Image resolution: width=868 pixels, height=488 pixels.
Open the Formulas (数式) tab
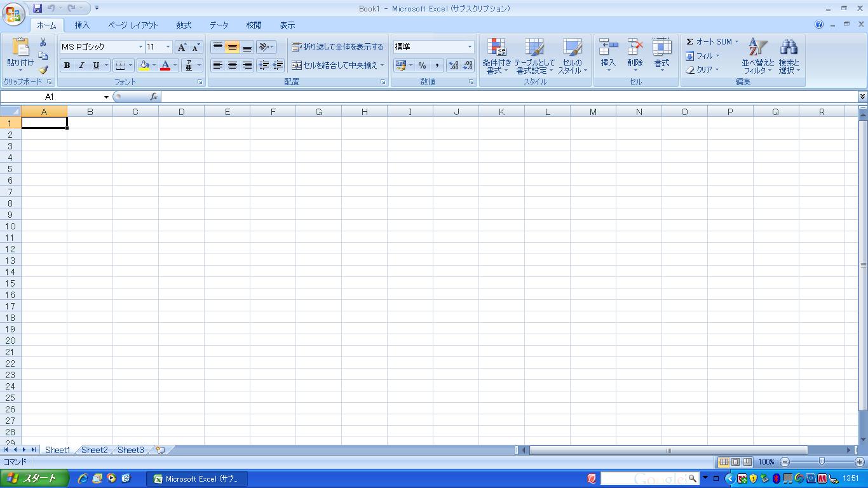(x=184, y=25)
